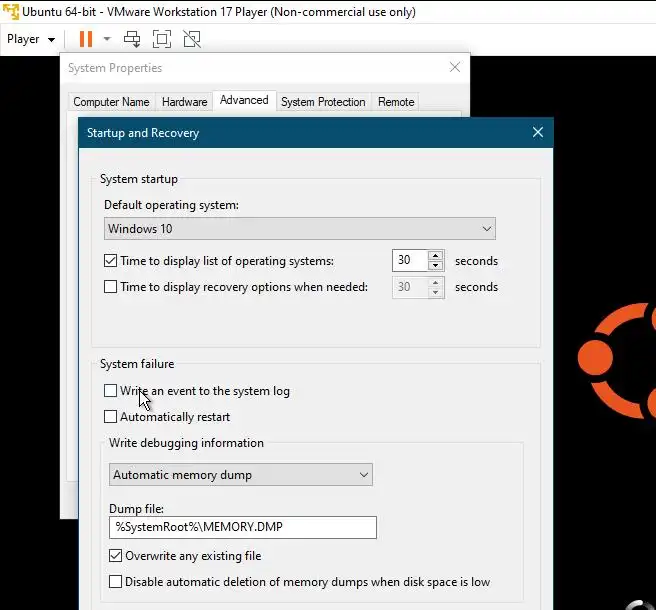Send Ctrl+Alt+Del to the virtual machine
656x610 pixels.
(x=132, y=39)
